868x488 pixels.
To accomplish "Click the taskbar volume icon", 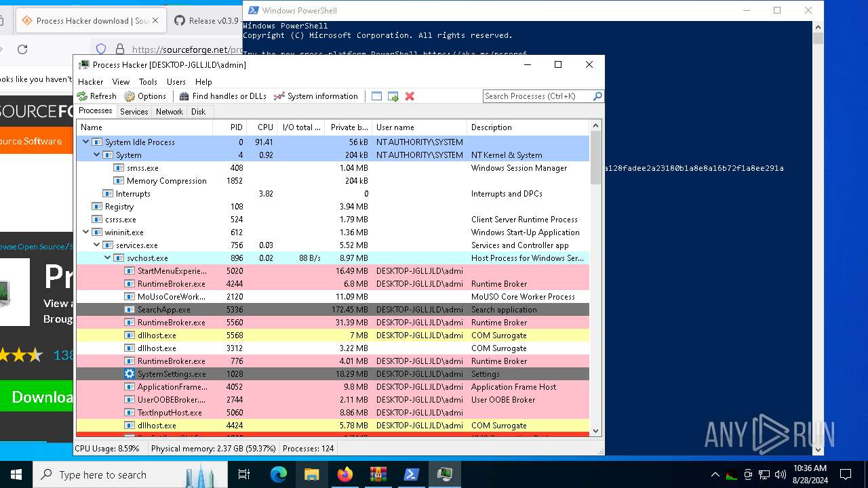I will (x=781, y=474).
